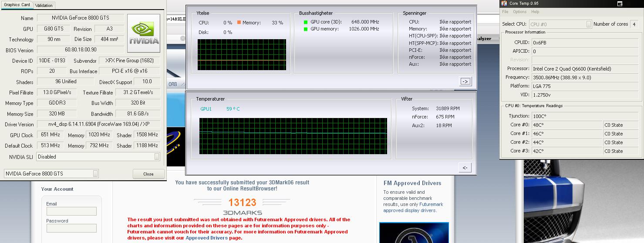
Task: Click the Core #0 temperature 48C° reading
Action: pyautogui.click(x=567, y=125)
